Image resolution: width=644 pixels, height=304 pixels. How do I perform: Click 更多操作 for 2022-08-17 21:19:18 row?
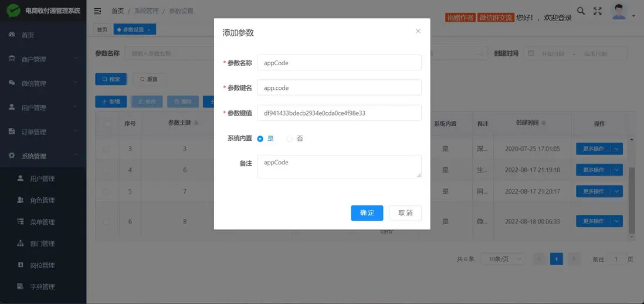tap(594, 170)
